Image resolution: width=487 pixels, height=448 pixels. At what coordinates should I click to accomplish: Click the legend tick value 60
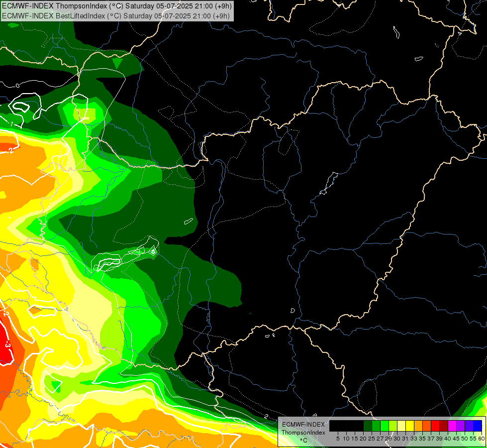(482, 439)
